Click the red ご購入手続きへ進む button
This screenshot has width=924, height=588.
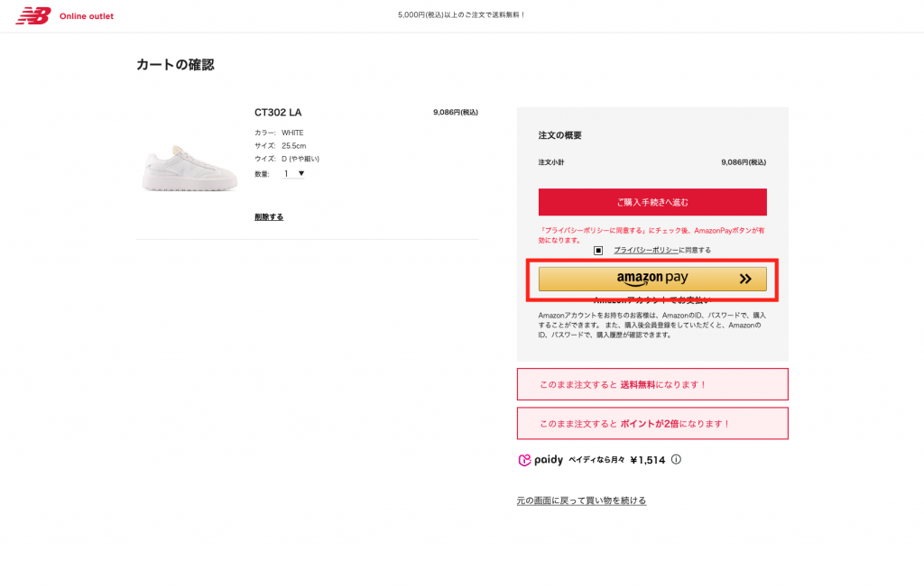click(652, 202)
